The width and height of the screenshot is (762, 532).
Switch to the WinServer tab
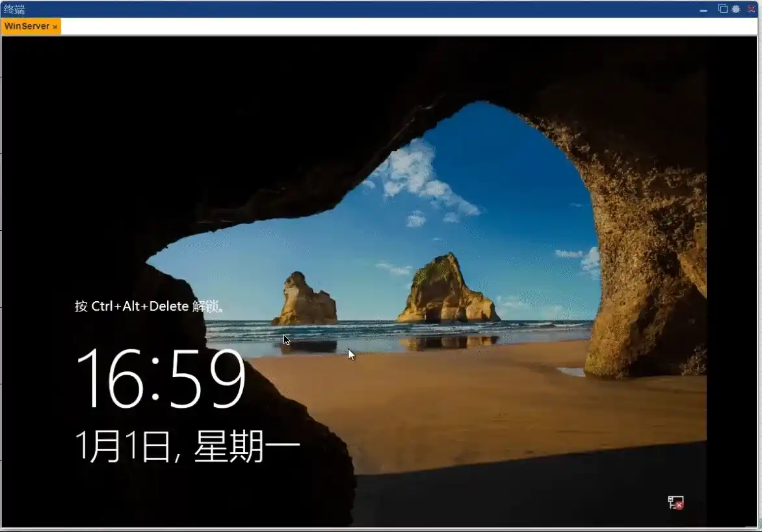pyautogui.click(x=26, y=26)
